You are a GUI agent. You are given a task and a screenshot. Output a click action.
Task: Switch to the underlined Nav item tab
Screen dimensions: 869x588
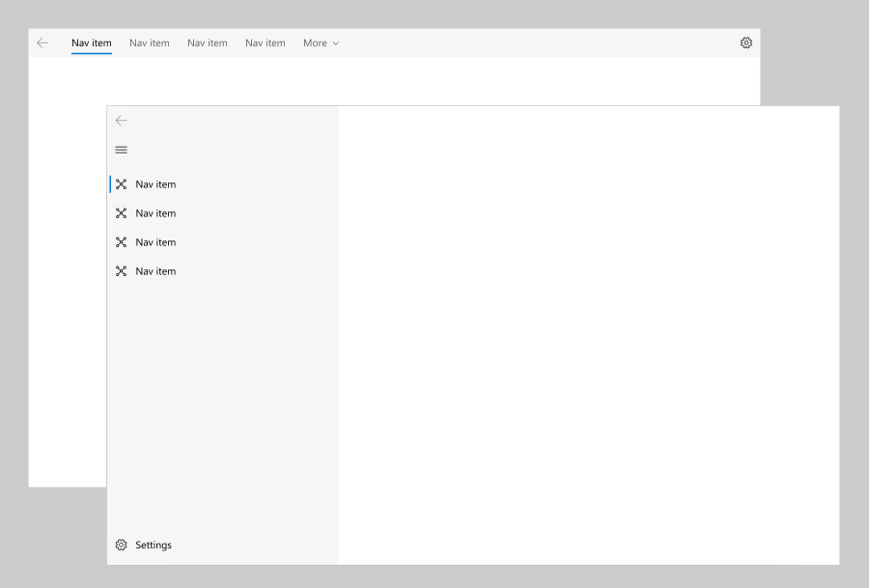click(x=91, y=42)
